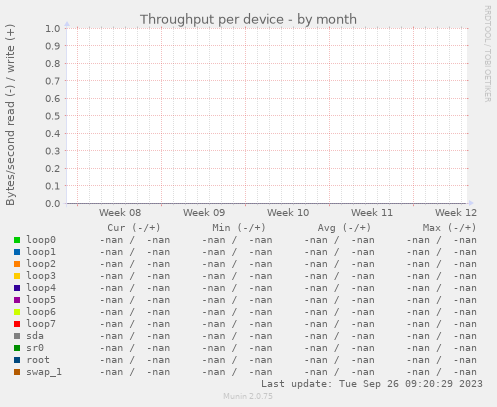The height and width of the screenshot is (407, 497).
Task: Select the swap_1 device label
Action: click(44, 372)
